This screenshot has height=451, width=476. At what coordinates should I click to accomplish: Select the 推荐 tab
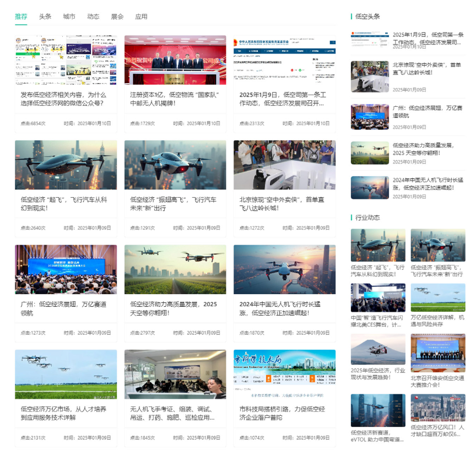tap(21, 17)
